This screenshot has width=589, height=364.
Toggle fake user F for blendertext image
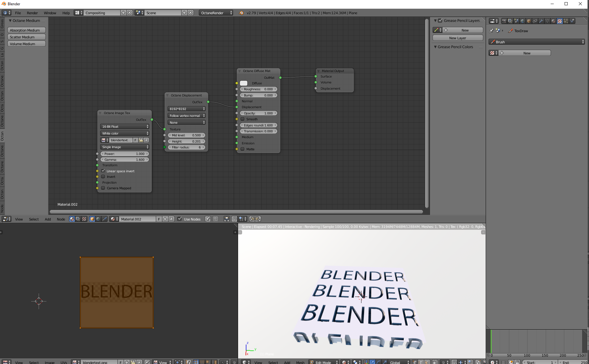(x=135, y=140)
